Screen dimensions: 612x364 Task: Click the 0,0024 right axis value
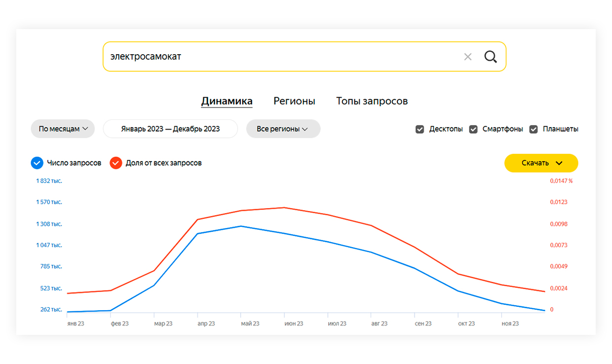559,288
